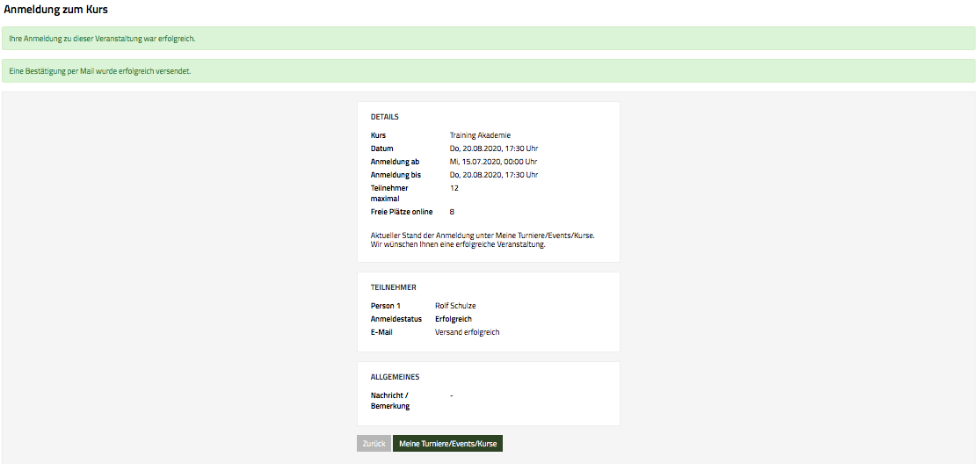Viewport: 980px width, 464px height.
Task: Click the Zurück button
Action: (x=374, y=444)
